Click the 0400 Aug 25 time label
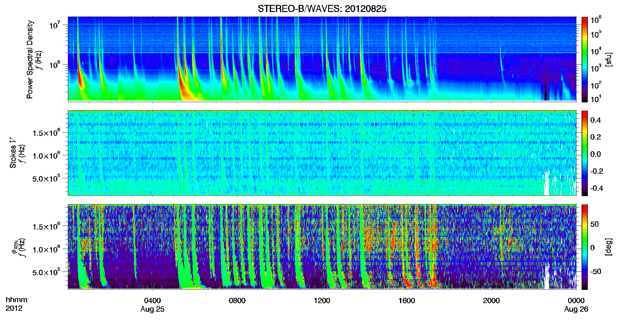 coord(152,305)
